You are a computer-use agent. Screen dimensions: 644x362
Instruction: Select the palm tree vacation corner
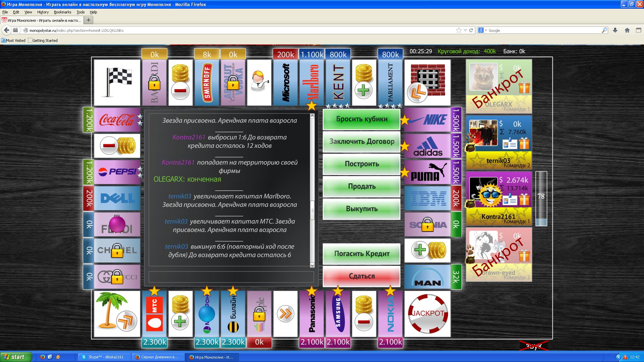(x=117, y=314)
